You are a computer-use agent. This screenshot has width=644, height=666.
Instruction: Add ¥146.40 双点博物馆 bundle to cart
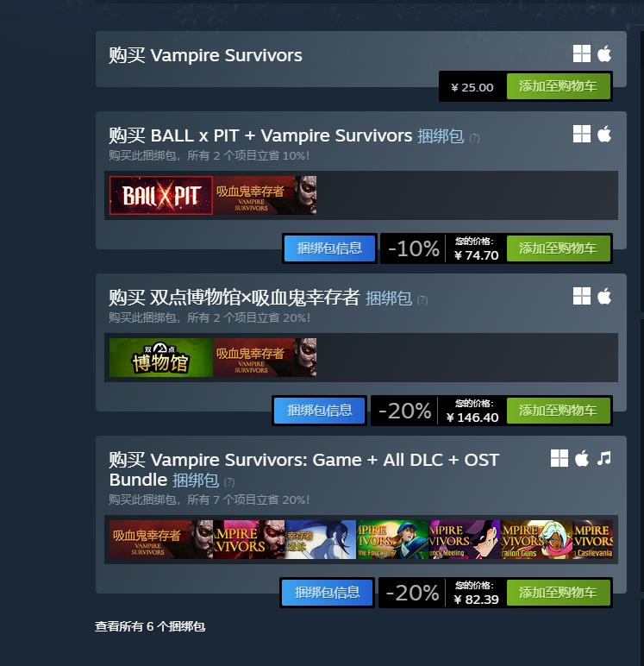pos(559,411)
